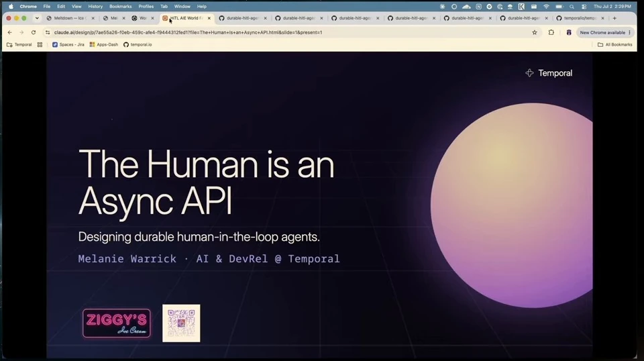Click the K app menu bar icon
This screenshot has height=361, width=644.
(521, 7)
